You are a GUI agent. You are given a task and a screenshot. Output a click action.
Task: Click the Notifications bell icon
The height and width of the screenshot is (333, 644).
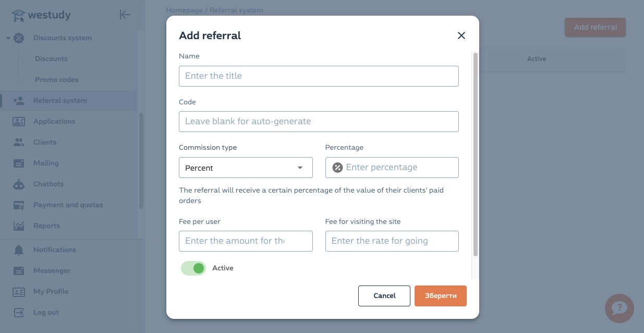coord(19,250)
